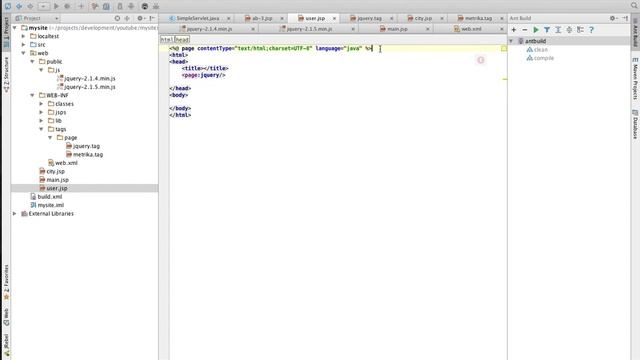Switch to jquery.tag editor tab
This screenshot has height=360, width=640.
click(369, 18)
